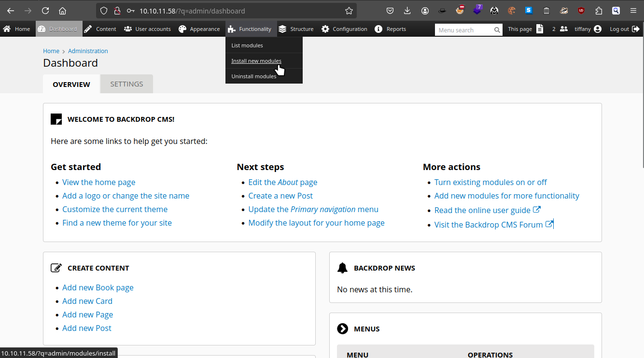Click the Log out arrow icon
Screen dimensions: 644x358
tap(636, 29)
